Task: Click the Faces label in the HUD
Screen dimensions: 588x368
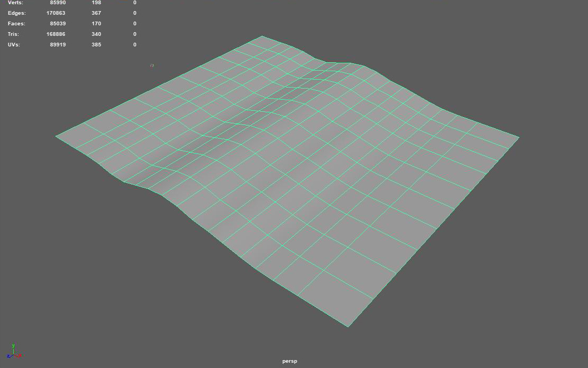Action: pyautogui.click(x=16, y=23)
